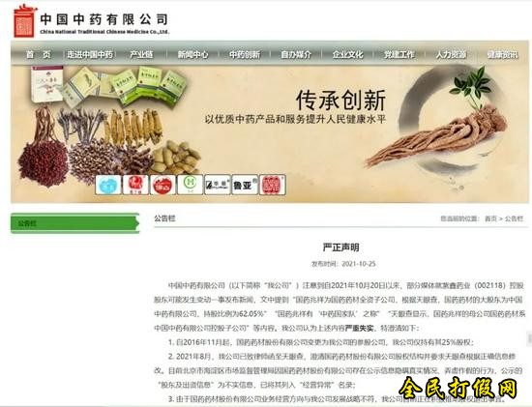This screenshot has height=407, width=532.
Task: Go to 首页 in the navigation bar
Action: coord(39,54)
